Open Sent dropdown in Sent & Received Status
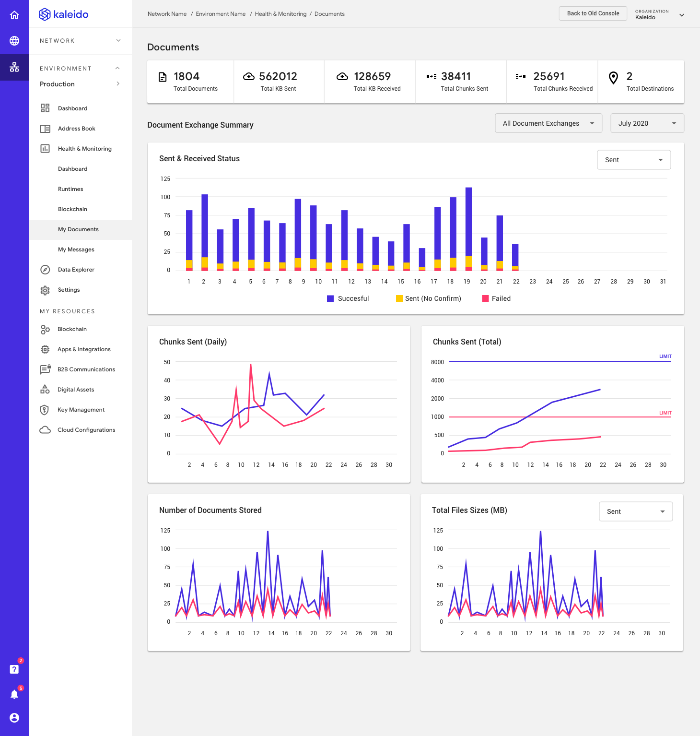 pos(634,160)
